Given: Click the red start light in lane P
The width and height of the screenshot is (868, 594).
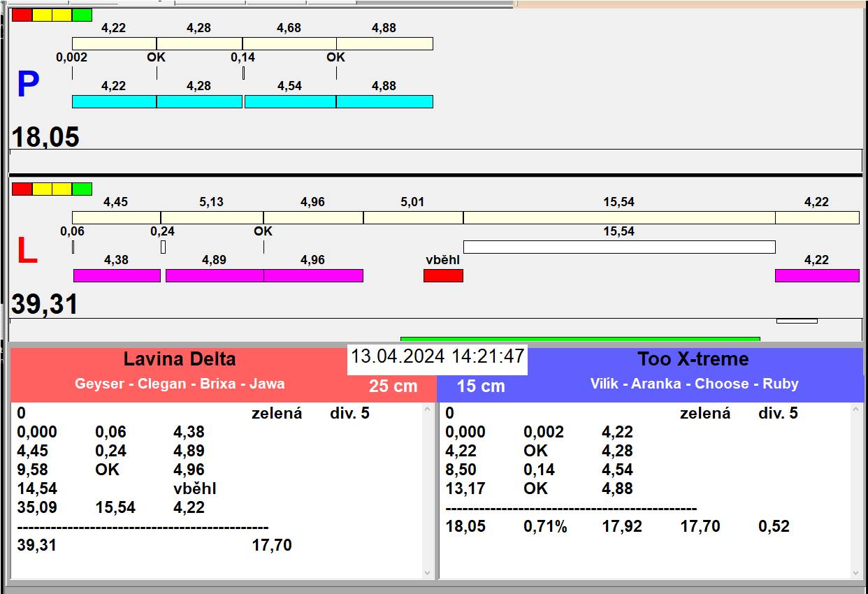Looking at the screenshot, I should click(x=22, y=15).
